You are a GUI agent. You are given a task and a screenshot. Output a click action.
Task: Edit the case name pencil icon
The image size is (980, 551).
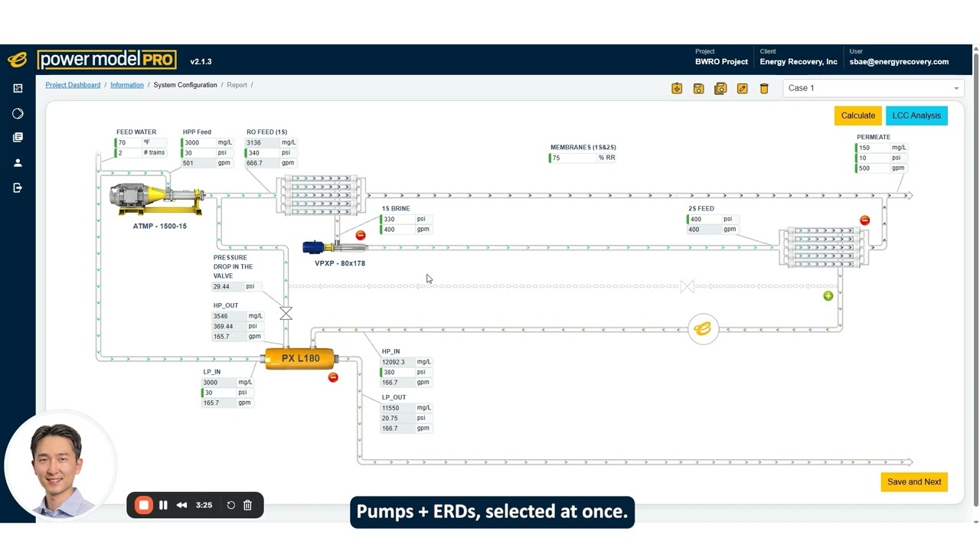coord(742,89)
